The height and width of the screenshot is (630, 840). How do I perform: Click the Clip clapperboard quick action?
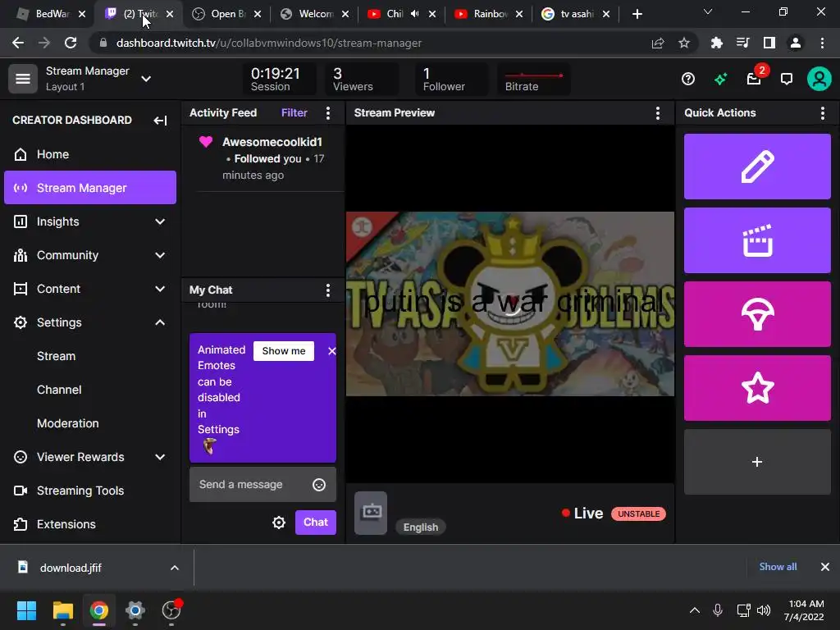757,240
